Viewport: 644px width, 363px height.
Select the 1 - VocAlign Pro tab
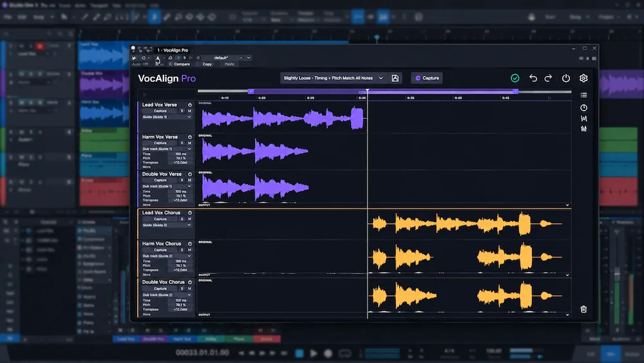click(173, 50)
